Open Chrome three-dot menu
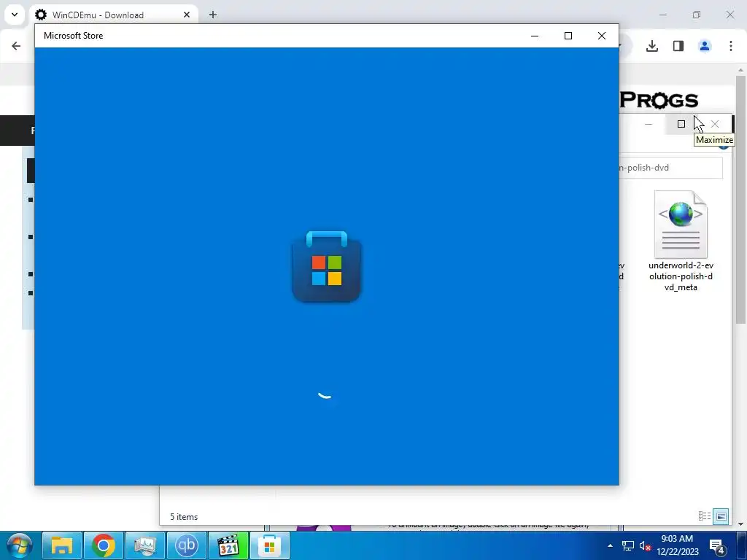Viewport: 747px width, 560px height. 730,46
